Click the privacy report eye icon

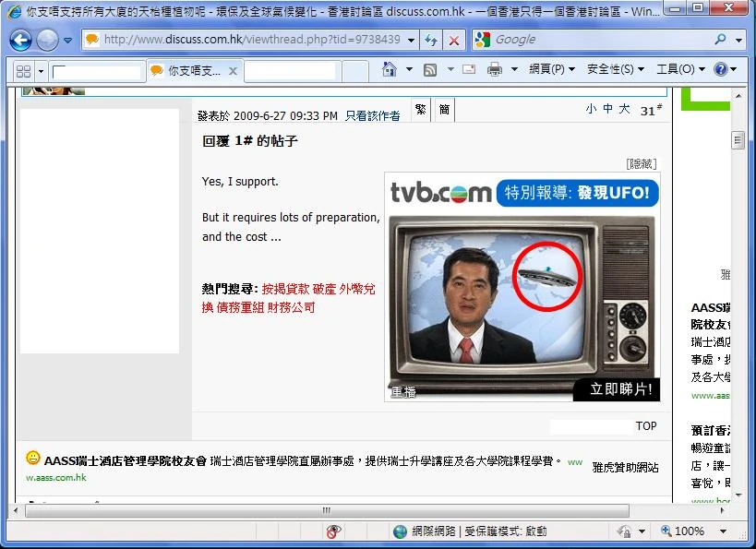[x=333, y=531]
